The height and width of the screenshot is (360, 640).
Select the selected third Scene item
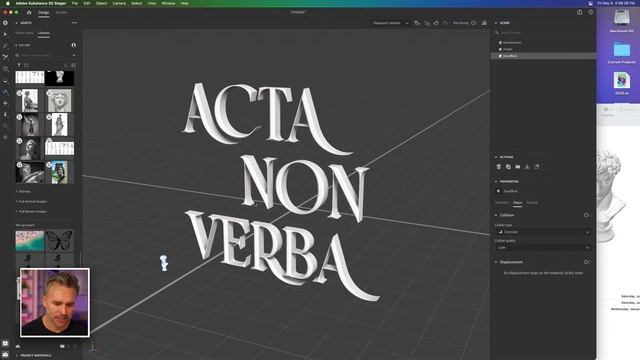click(x=543, y=56)
